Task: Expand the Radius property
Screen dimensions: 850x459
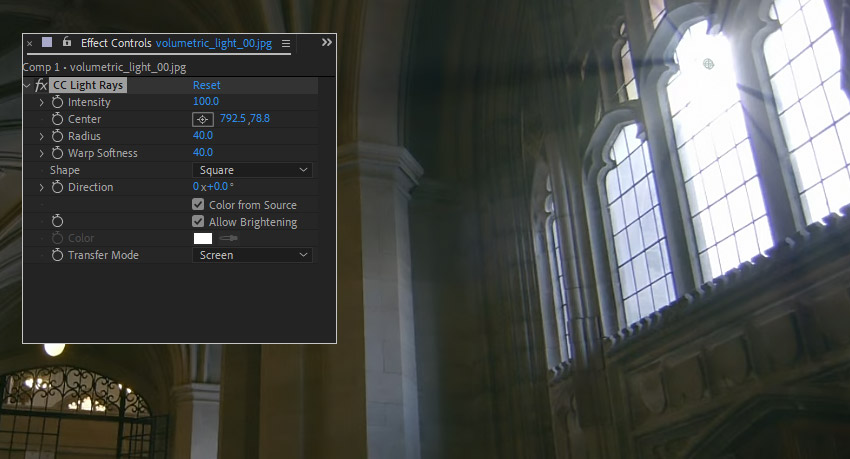Action: [x=42, y=137]
